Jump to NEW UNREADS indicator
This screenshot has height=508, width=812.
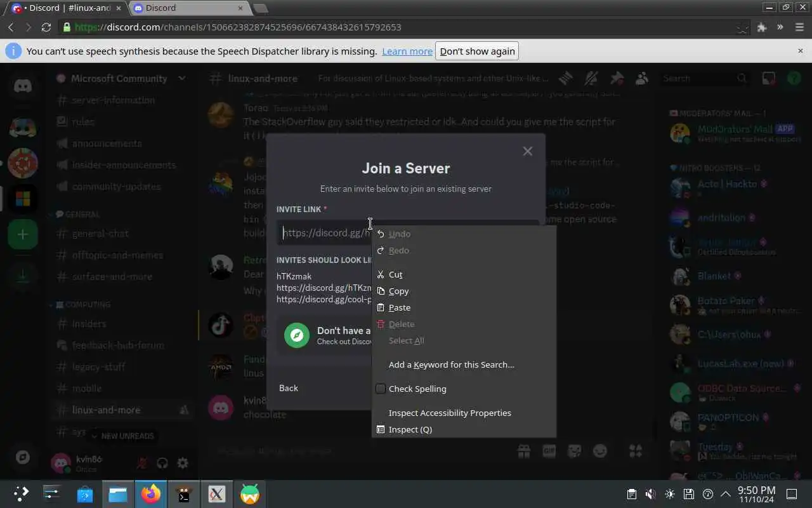[x=122, y=436]
